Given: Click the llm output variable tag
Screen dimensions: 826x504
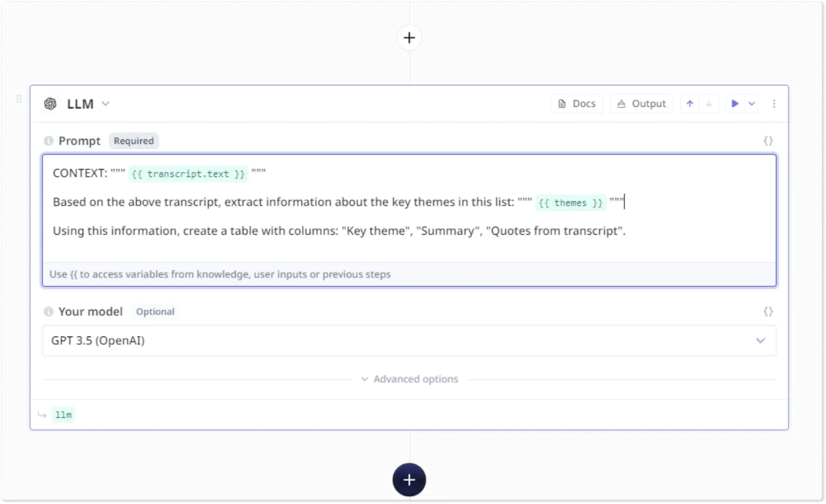Looking at the screenshot, I should [x=63, y=415].
